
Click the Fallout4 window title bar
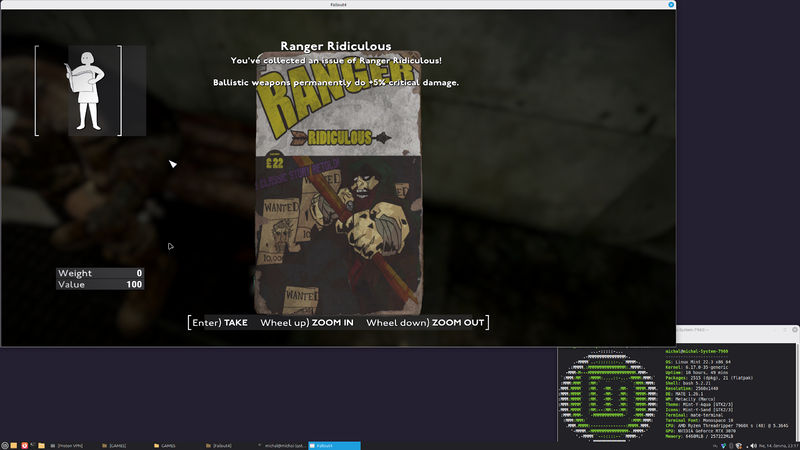338,4
